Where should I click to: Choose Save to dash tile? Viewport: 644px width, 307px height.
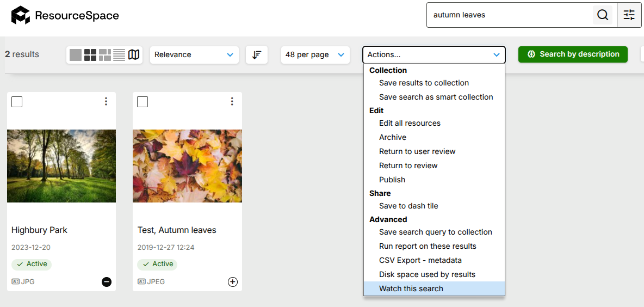pyautogui.click(x=434, y=206)
